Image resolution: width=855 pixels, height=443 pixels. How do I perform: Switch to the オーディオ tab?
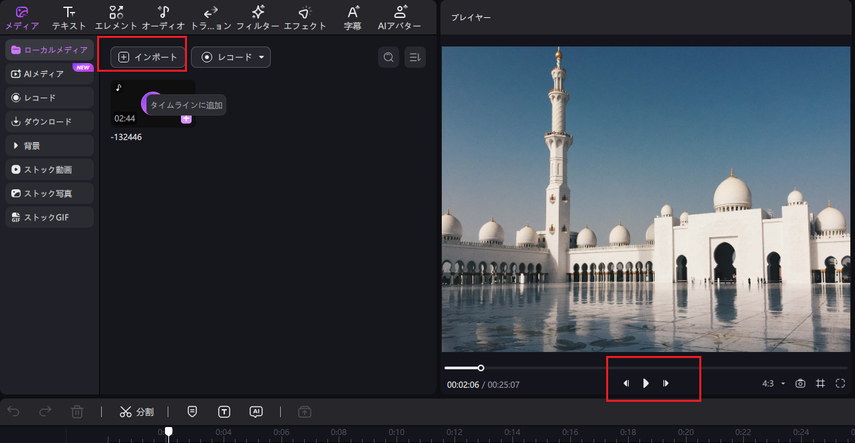pos(164,17)
